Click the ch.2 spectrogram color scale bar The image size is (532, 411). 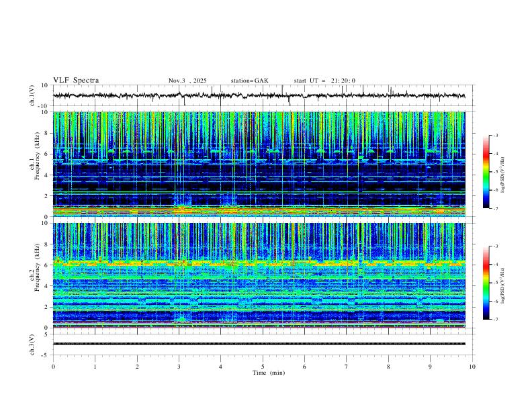pos(486,283)
